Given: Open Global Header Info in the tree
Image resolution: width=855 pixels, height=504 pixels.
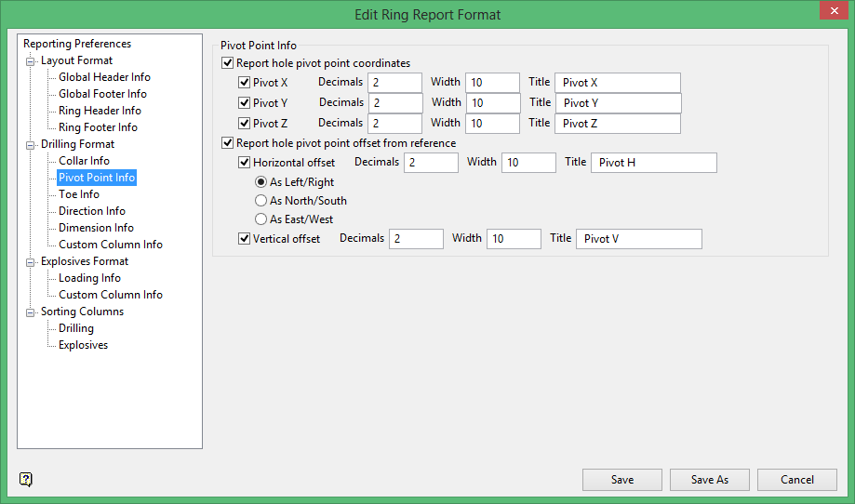Looking at the screenshot, I should point(104,77).
